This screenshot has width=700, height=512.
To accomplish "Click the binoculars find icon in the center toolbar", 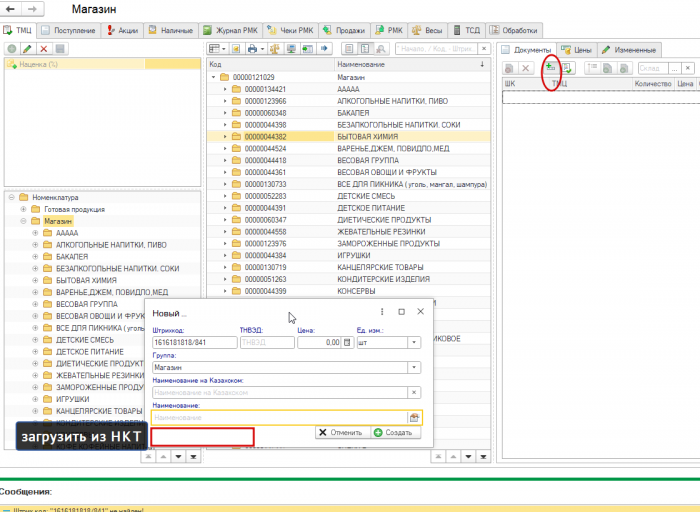I will (x=381, y=49).
